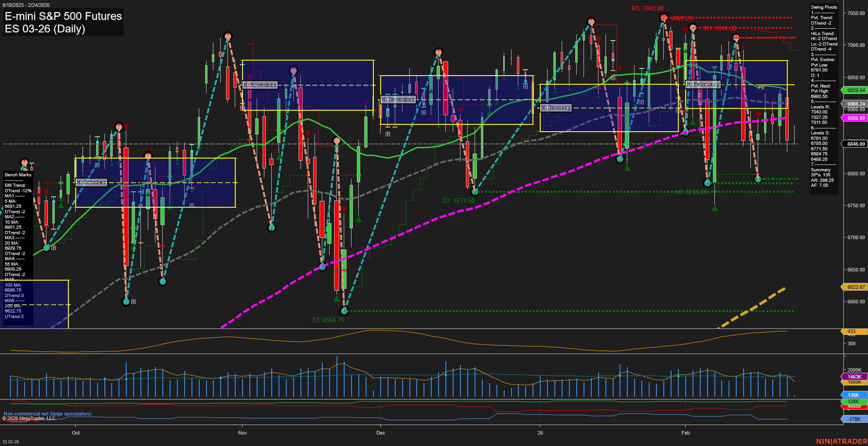
Task: Select the green 6929.64 price marker on the axis
Action: tap(853, 90)
